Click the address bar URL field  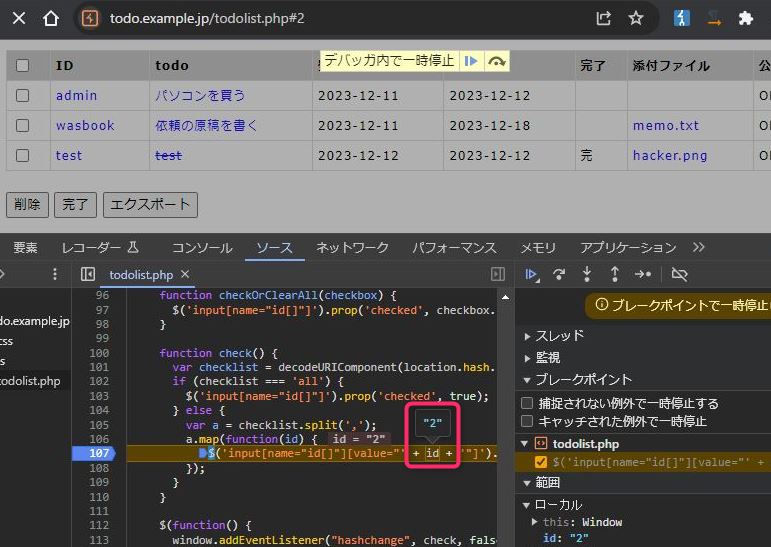point(207,19)
